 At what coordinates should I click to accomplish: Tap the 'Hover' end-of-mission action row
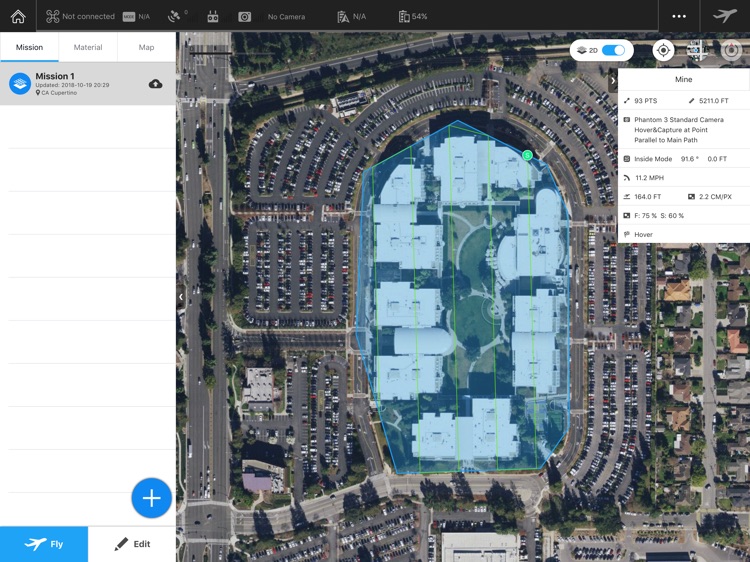[684, 234]
